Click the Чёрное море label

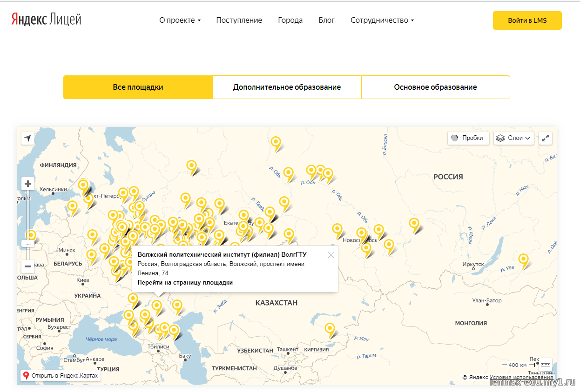(101, 339)
